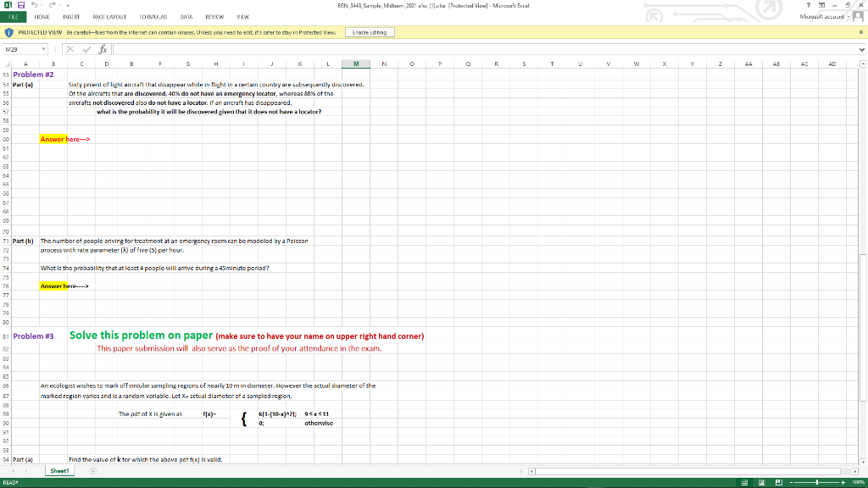Viewport: 868px width, 488px height.
Task: Click the Help question mark icon
Action: 808,5
